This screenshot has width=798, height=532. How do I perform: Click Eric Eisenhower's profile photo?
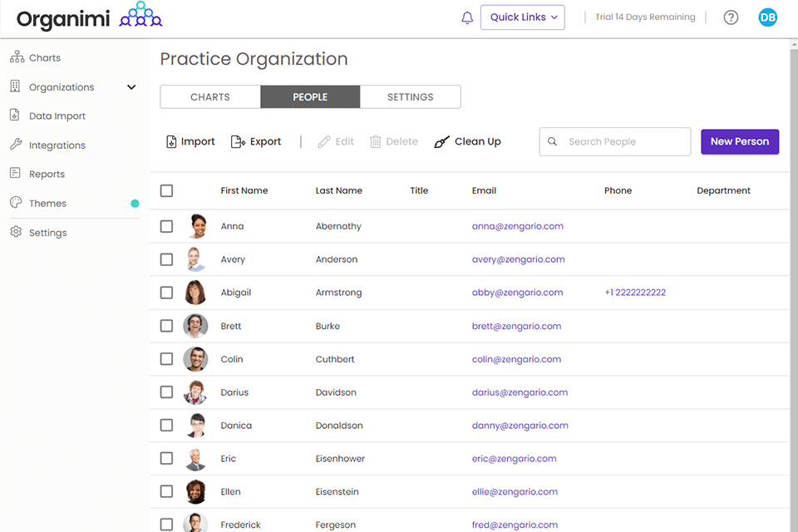click(x=196, y=458)
